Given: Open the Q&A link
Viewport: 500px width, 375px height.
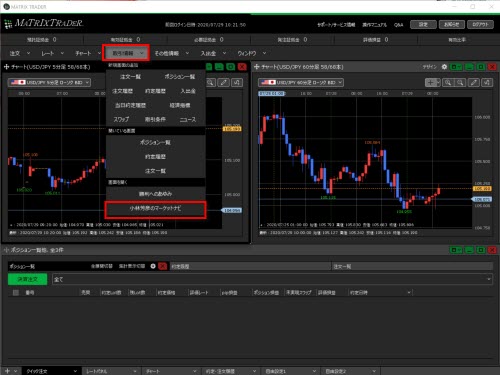Looking at the screenshot, I should click(398, 25).
